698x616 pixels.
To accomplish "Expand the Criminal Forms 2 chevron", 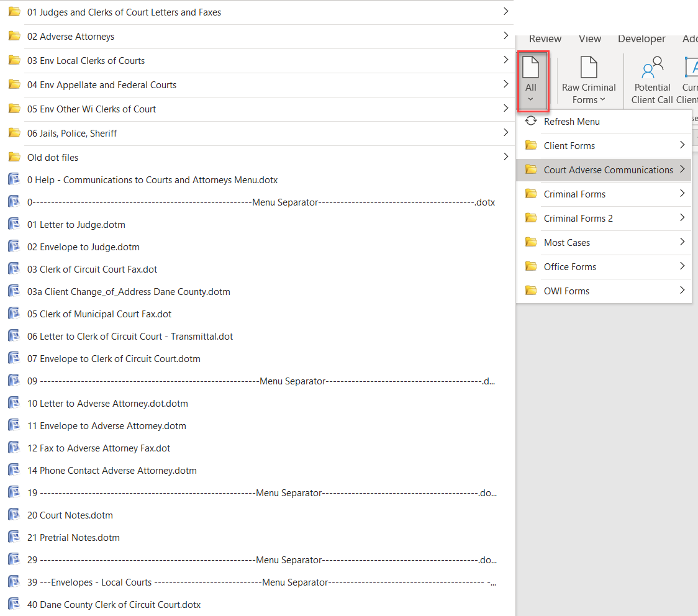I will (x=682, y=217).
